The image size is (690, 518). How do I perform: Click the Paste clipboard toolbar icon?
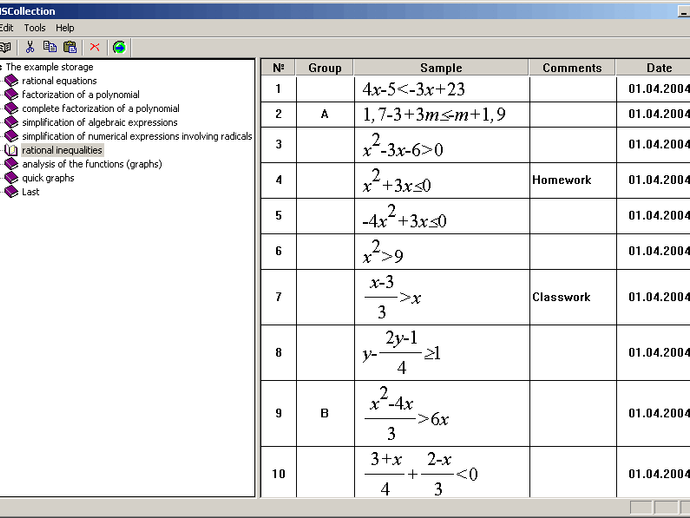[70, 47]
